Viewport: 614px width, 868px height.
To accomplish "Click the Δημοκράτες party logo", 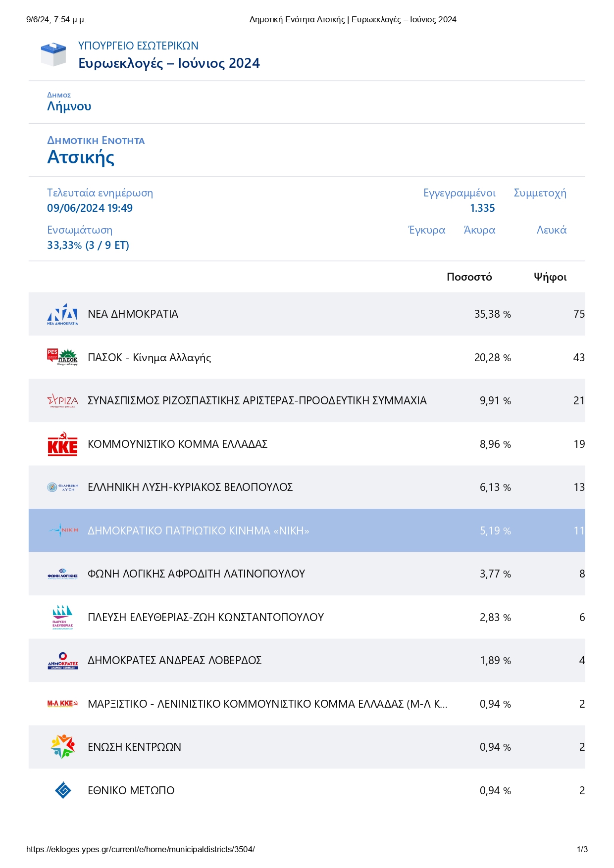I will click(62, 661).
